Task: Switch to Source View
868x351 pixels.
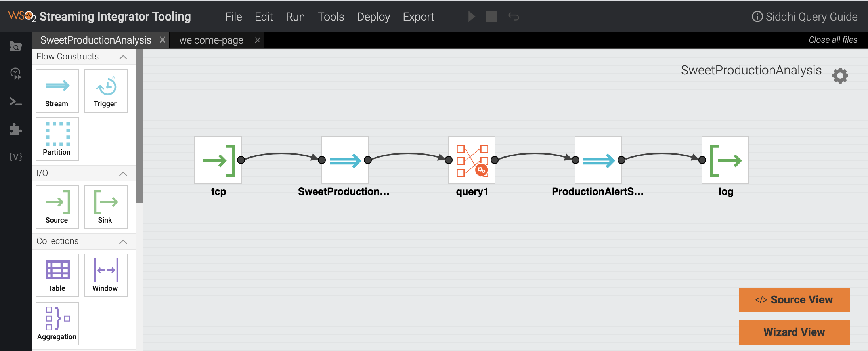Action: point(794,300)
